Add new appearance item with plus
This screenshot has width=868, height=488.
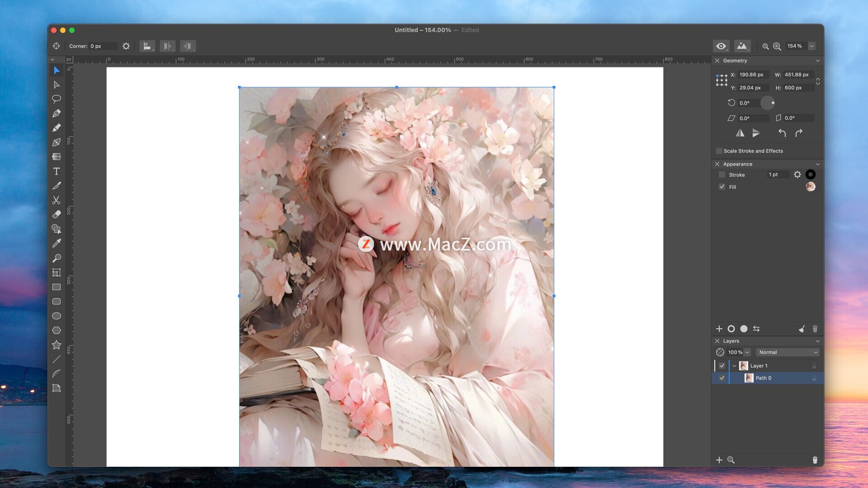[x=719, y=329]
